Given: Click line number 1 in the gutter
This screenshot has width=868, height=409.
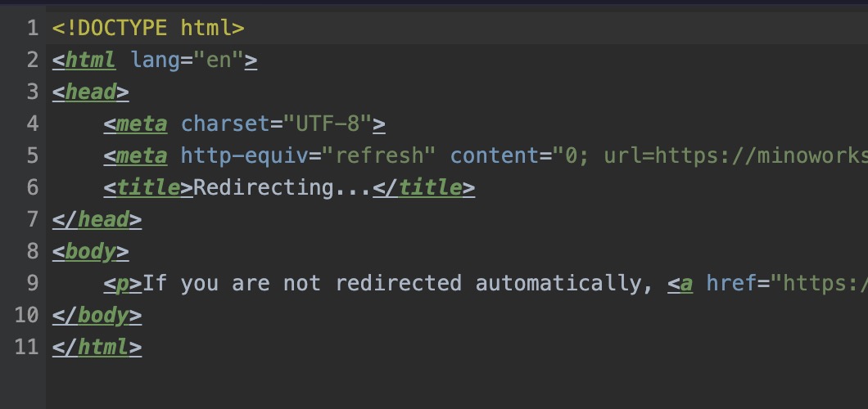Looking at the screenshot, I should [x=32, y=28].
